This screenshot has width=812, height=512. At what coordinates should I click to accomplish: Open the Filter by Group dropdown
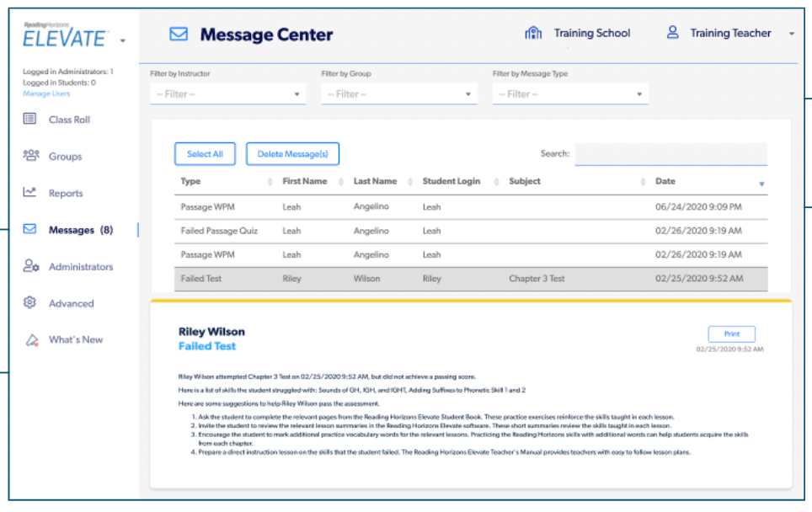(x=398, y=94)
